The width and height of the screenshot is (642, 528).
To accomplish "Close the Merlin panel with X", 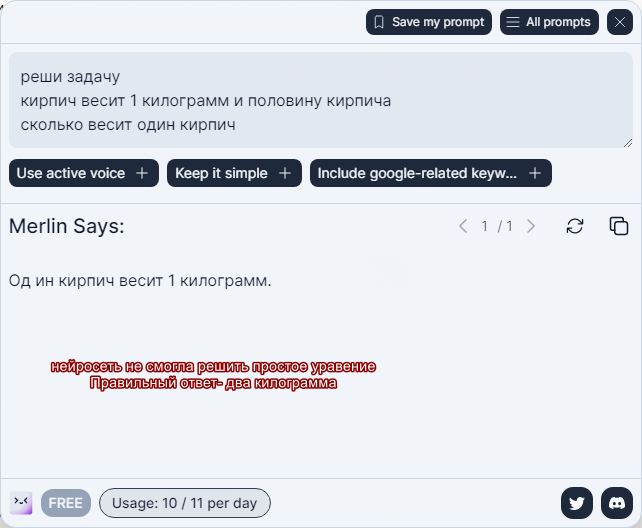I will click(619, 22).
